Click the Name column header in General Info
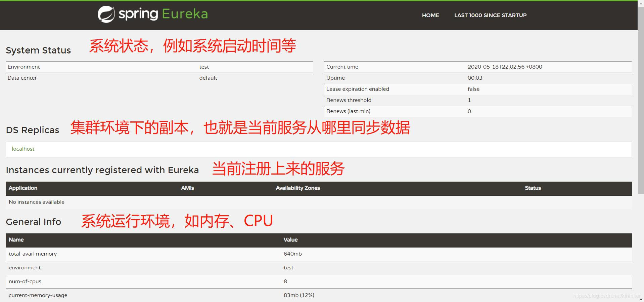This screenshot has width=644, height=302. (16, 240)
